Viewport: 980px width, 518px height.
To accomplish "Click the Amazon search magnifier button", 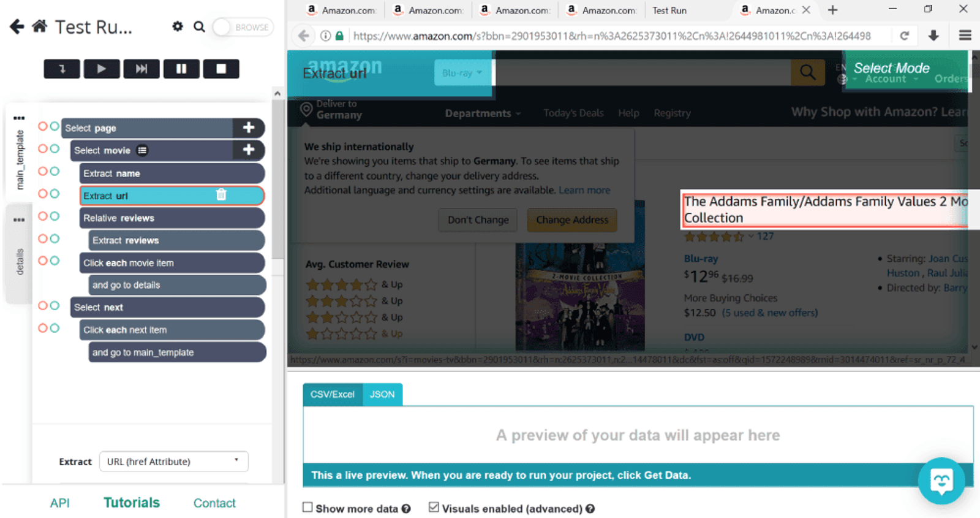I will 807,72.
